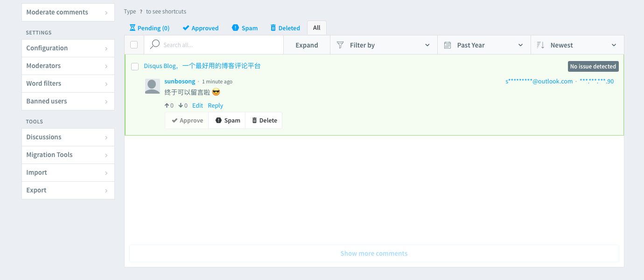Click the downvote arrow on the comment
Viewport: 644px width, 280px height.
(181, 106)
